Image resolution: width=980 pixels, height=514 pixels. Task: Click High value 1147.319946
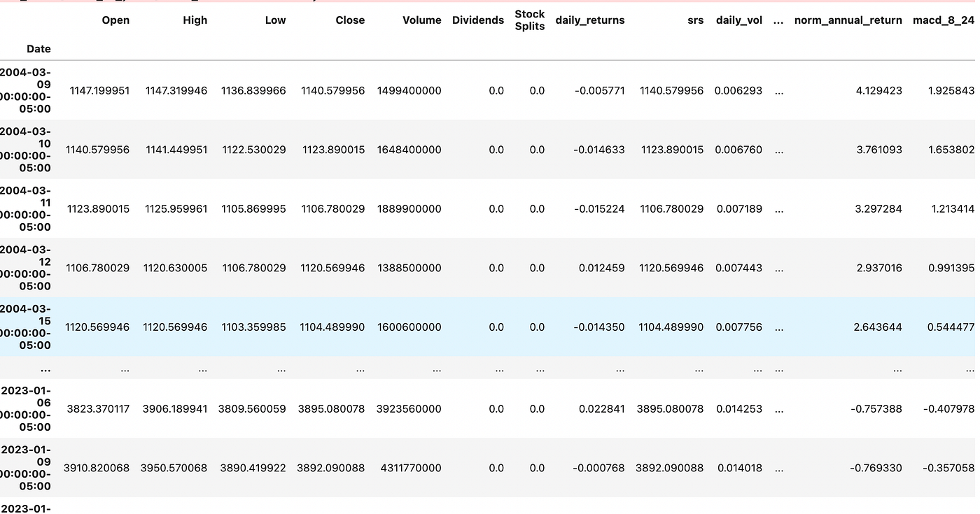176,90
